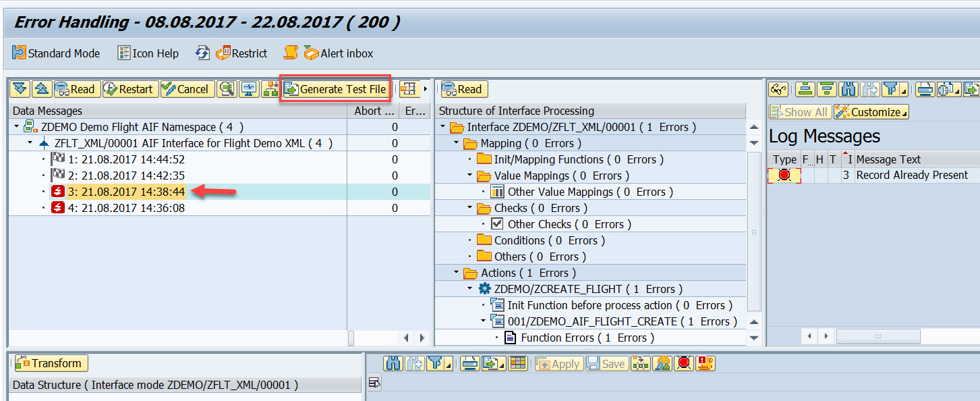Click the Transform button
980x401 pixels.
(x=50, y=363)
